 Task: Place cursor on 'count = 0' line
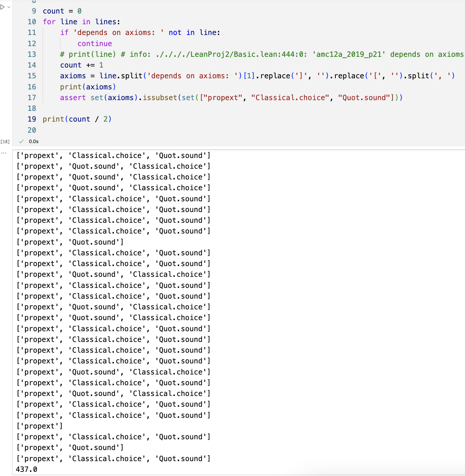coord(62,11)
